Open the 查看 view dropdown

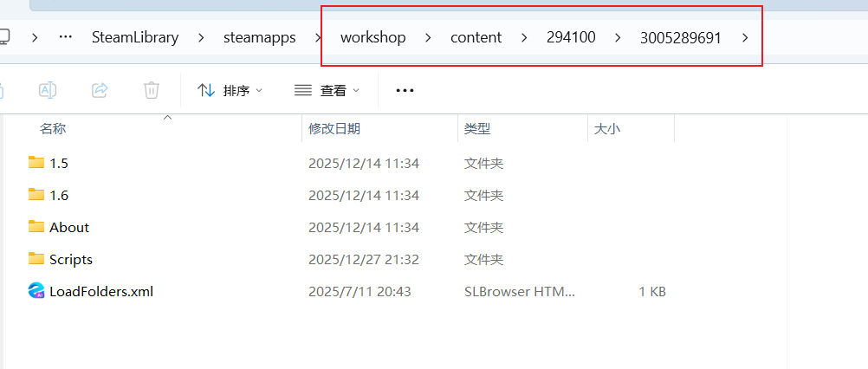327,90
